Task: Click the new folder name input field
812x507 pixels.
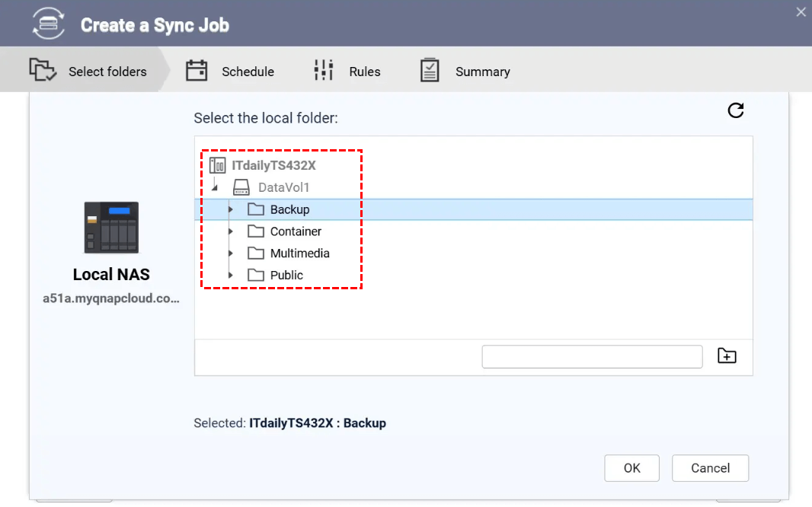Action: pyautogui.click(x=592, y=356)
